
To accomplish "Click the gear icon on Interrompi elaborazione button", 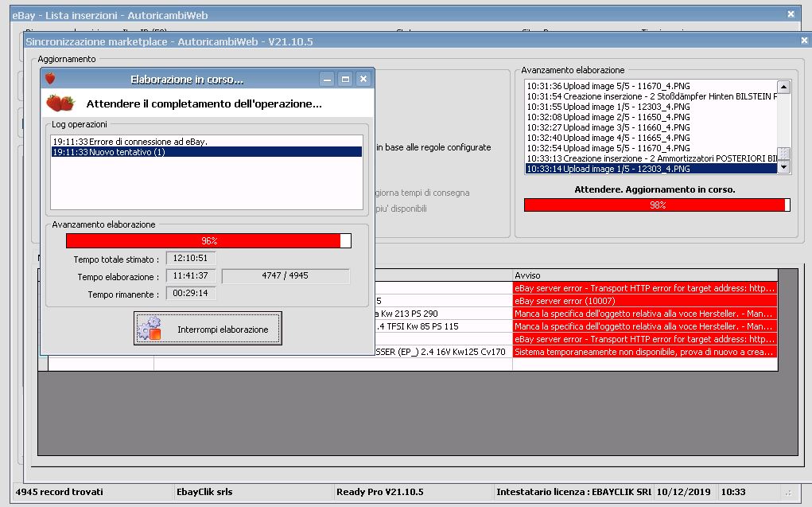I will [x=150, y=329].
